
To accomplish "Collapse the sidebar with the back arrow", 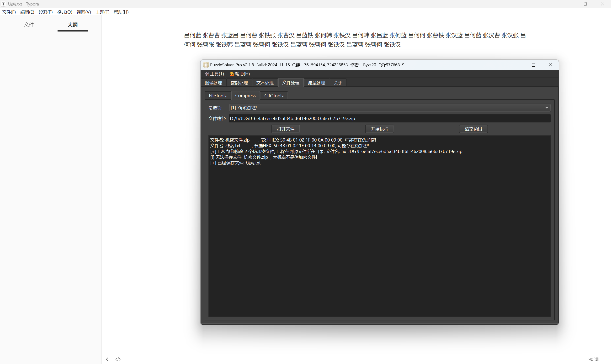I will click(x=107, y=359).
